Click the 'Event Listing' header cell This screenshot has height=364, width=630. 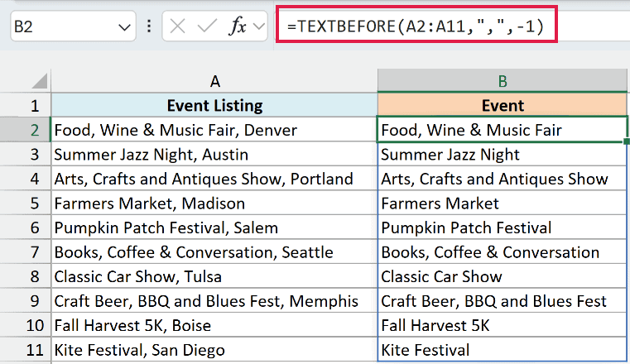[x=214, y=106]
